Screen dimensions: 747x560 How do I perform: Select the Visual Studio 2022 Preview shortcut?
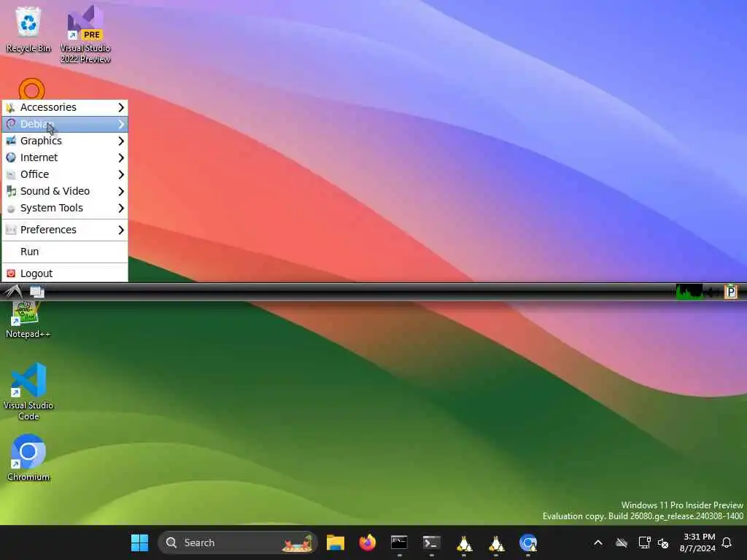pyautogui.click(x=85, y=34)
